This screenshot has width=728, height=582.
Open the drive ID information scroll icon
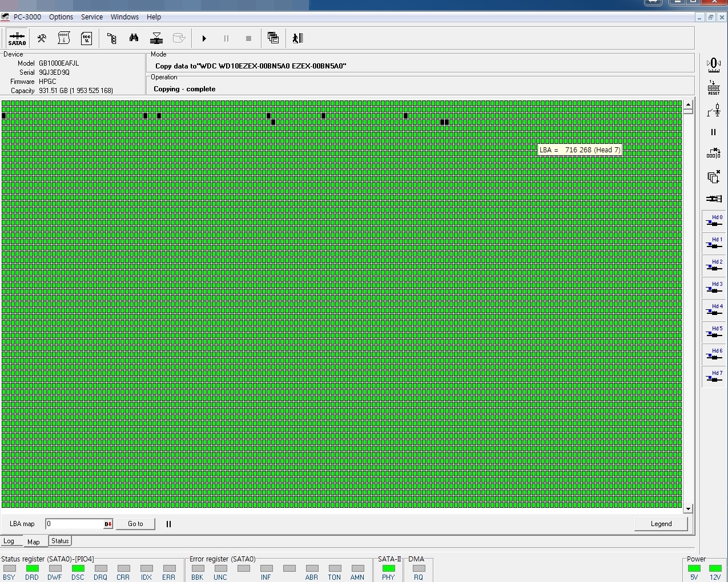coord(64,38)
